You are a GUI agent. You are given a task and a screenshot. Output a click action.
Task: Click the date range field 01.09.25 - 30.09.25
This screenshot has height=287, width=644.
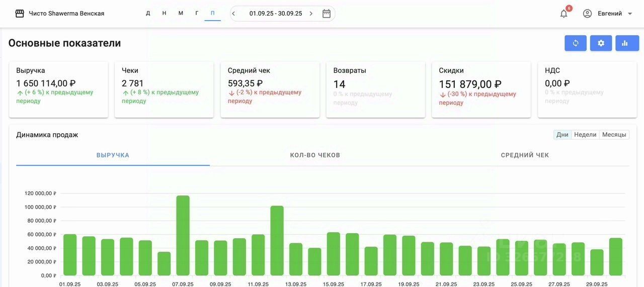point(276,14)
